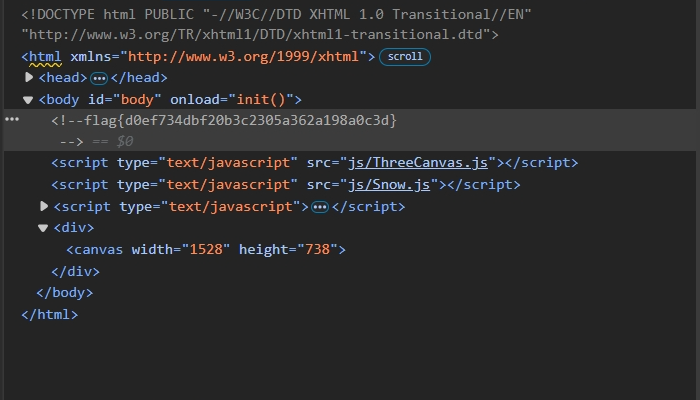Click the scroll badge on html tag

(405, 57)
